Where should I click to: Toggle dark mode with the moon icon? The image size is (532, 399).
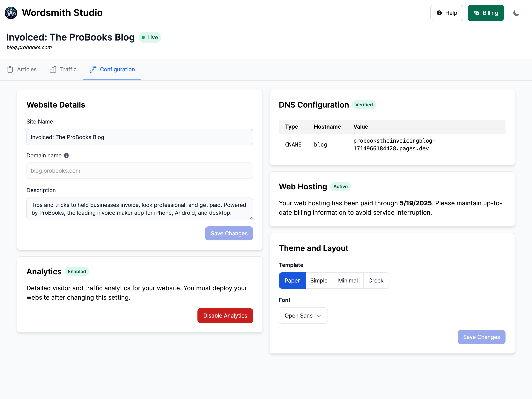[x=516, y=13]
